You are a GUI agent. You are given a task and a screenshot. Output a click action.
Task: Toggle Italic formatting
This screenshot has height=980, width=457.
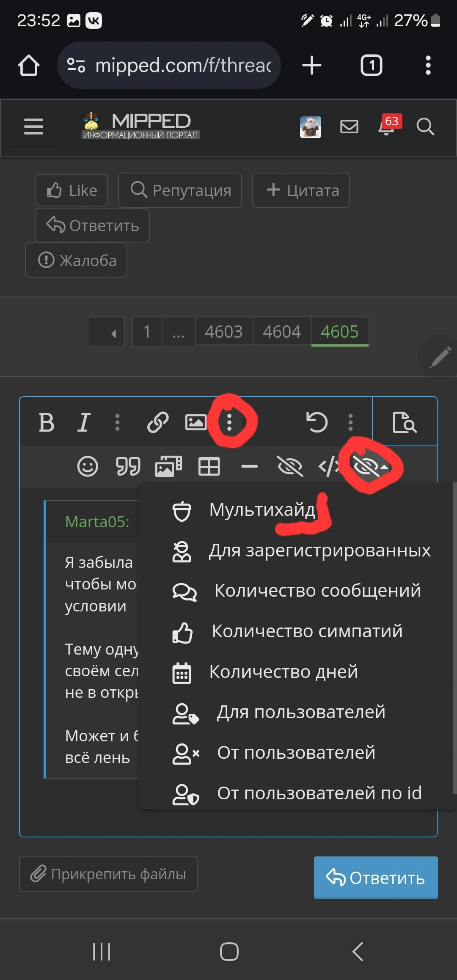tap(84, 422)
